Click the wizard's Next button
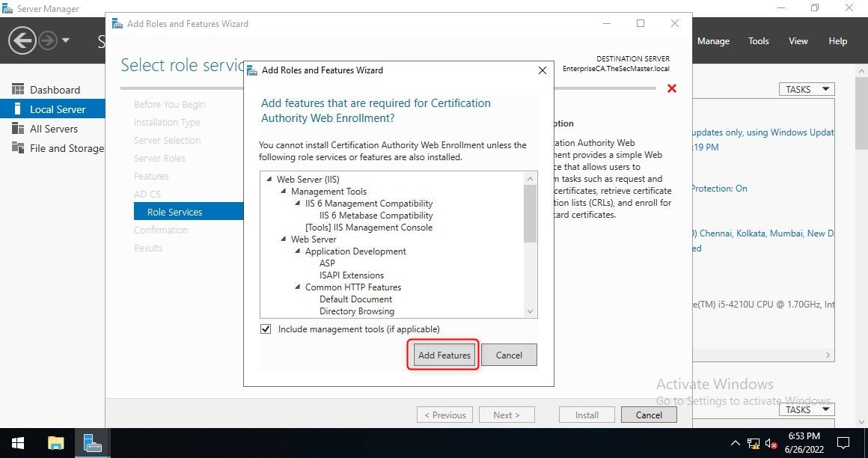Screen dimensions: 868x458 [x=507, y=415]
